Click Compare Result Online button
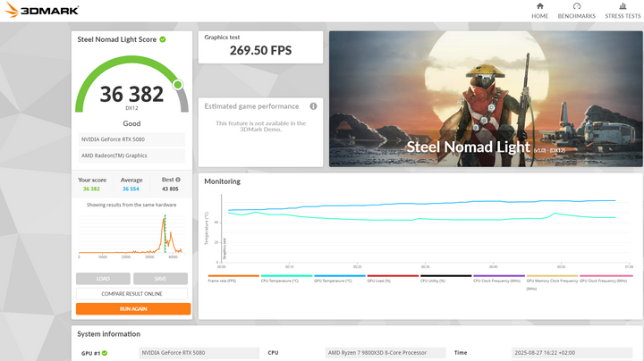The height and width of the screenshot is (361, 644). pyautogui.click(x=132, y=294)
